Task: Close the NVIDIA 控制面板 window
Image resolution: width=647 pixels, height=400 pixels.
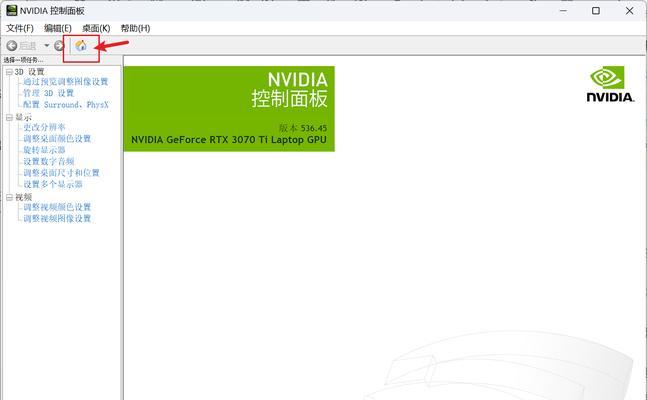Action: (629, 10)
